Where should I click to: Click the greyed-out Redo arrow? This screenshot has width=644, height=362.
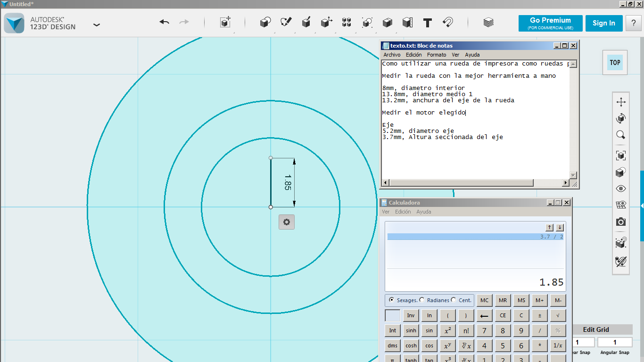tap(184, 22)
